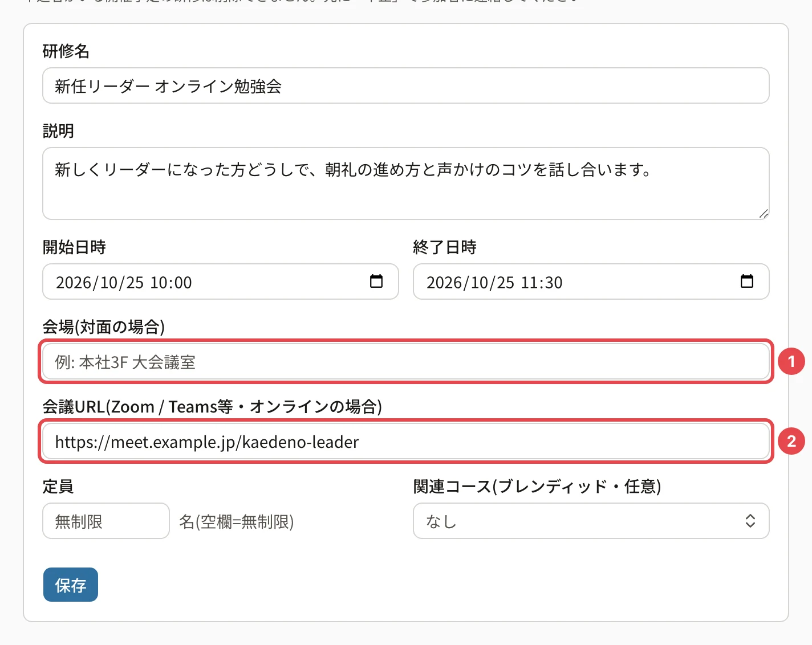This screenshot has height=645, width=812.
Task: Grab the 説明 textarea resize handle
Action: (x=764, y=214)
